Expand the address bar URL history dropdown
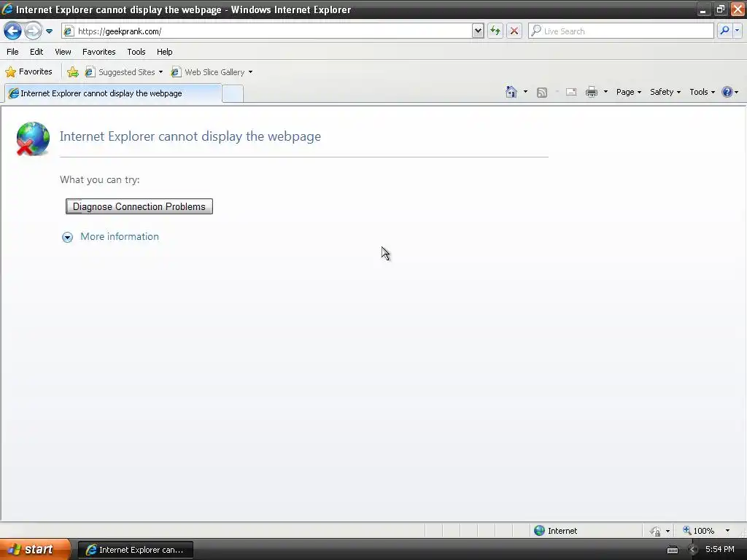 pyautogui.click(x=478, y=31)
